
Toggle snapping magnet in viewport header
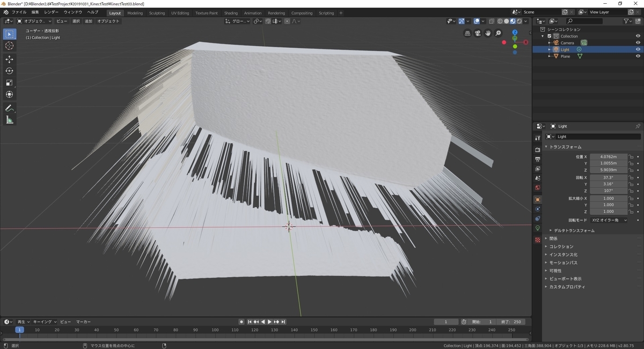(268, 21)
